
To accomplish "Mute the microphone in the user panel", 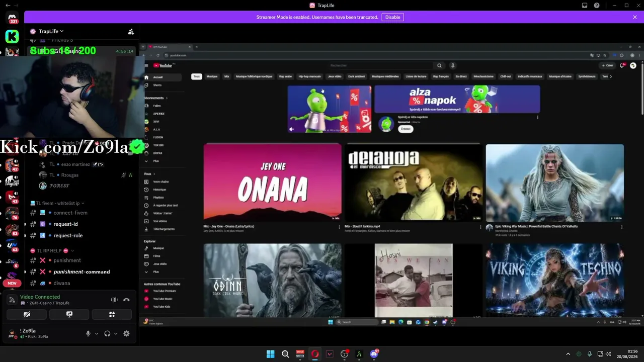I will point(88,333).
